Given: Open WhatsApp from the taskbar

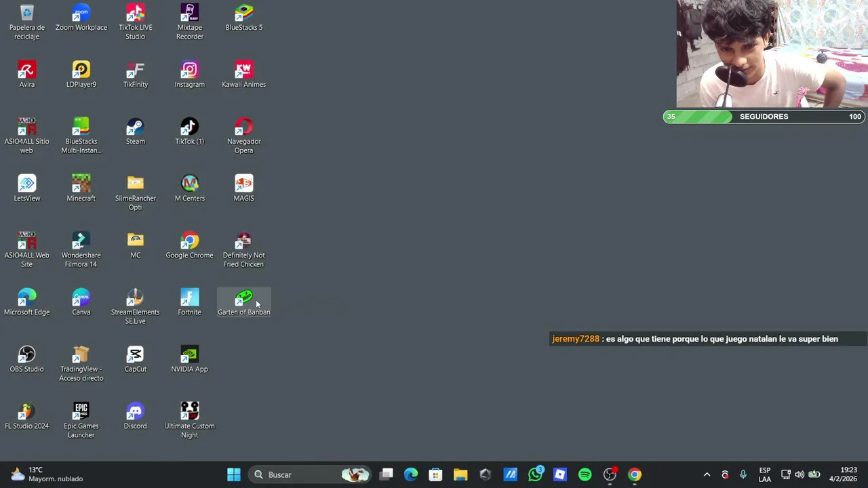Looking at the screenshot, I should point(536,474).
